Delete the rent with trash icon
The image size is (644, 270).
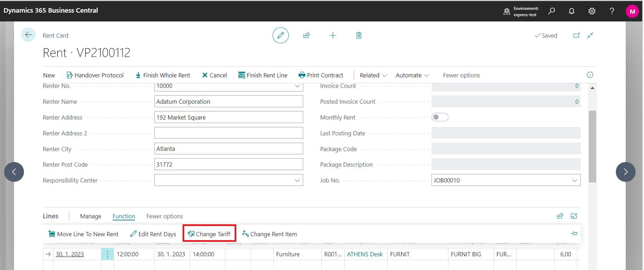(359, 36)
